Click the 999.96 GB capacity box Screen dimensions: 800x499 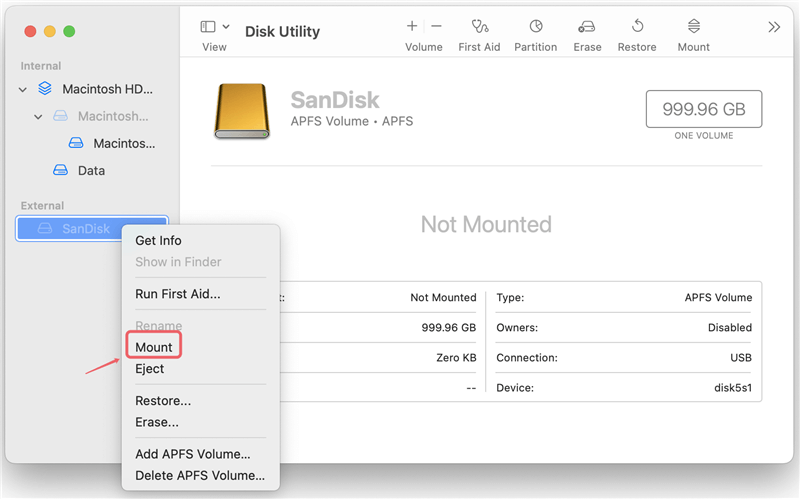coord(704,109)
